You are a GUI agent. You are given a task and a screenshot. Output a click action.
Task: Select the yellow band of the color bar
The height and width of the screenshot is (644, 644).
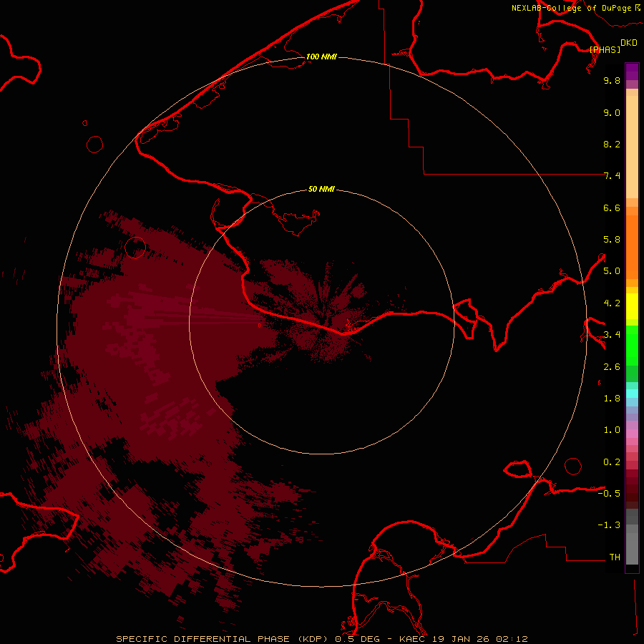[x=632, y=306]
